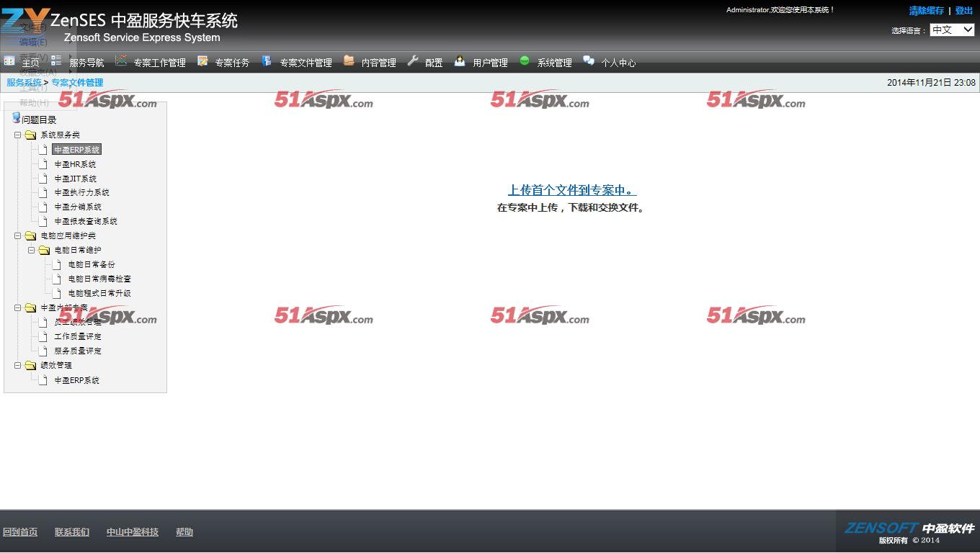Image resolution: width=980 pixels, height=553 pixels.
Task: Click the 清除缓存 link
Action: pyautogui.click(x=927, y=11)
